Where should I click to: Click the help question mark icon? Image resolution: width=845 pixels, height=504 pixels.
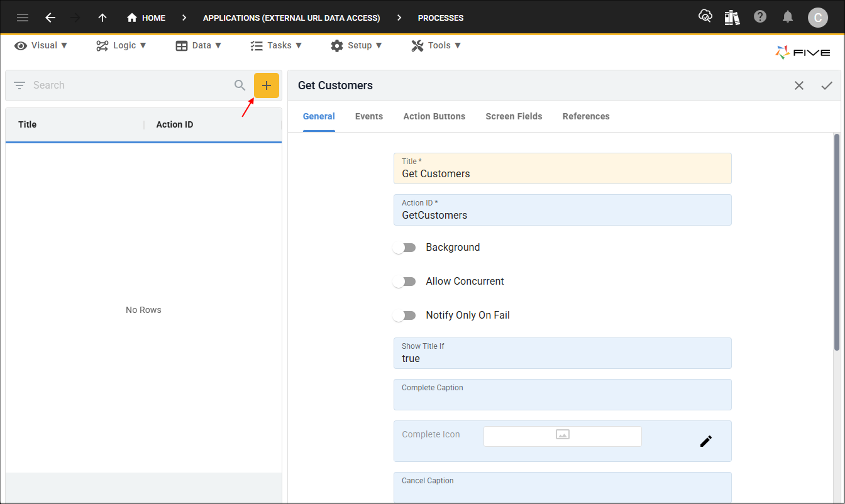(x=760, y=17)
